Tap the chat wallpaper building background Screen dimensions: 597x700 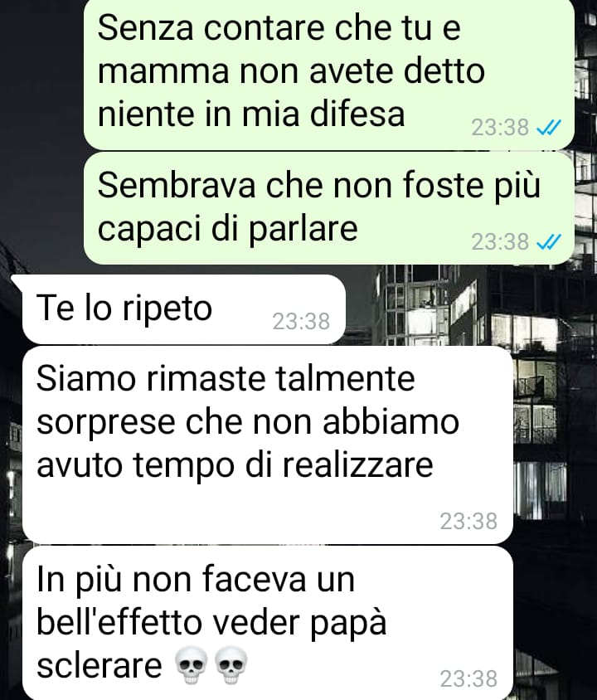coord(468,308)
